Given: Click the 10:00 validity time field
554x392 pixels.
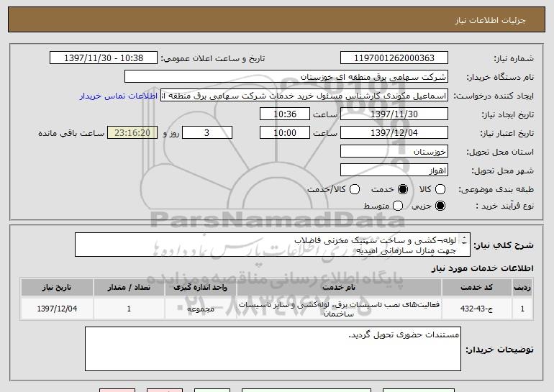Looking at the screenshot, I should 286,133.
